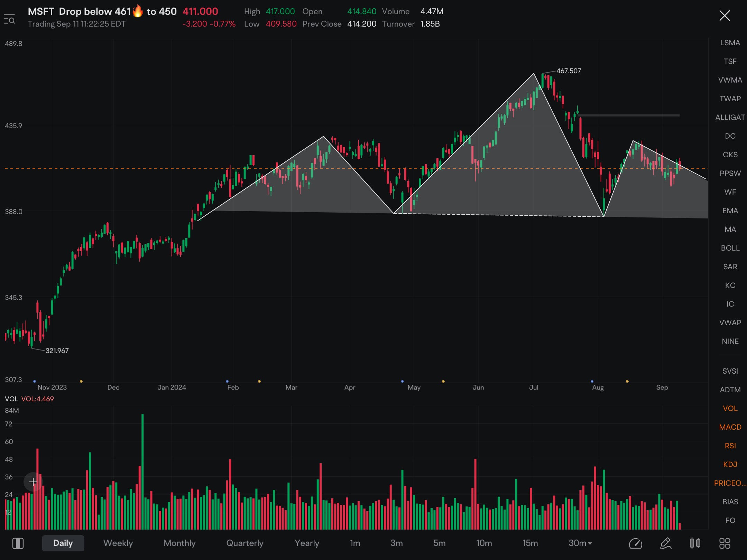Viewport: 747px width, 560px height.
Task: Tap the MSFT ticker title
Action: pos(41,11)
